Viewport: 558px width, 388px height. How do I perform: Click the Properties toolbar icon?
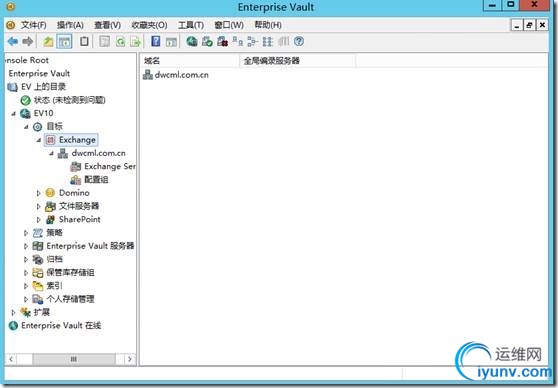(x=104, y=42)
